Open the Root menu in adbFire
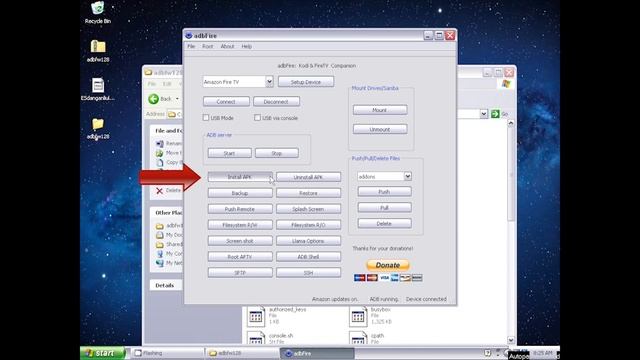This screenshot has width=640, height=360. click(x=208, y=47)
